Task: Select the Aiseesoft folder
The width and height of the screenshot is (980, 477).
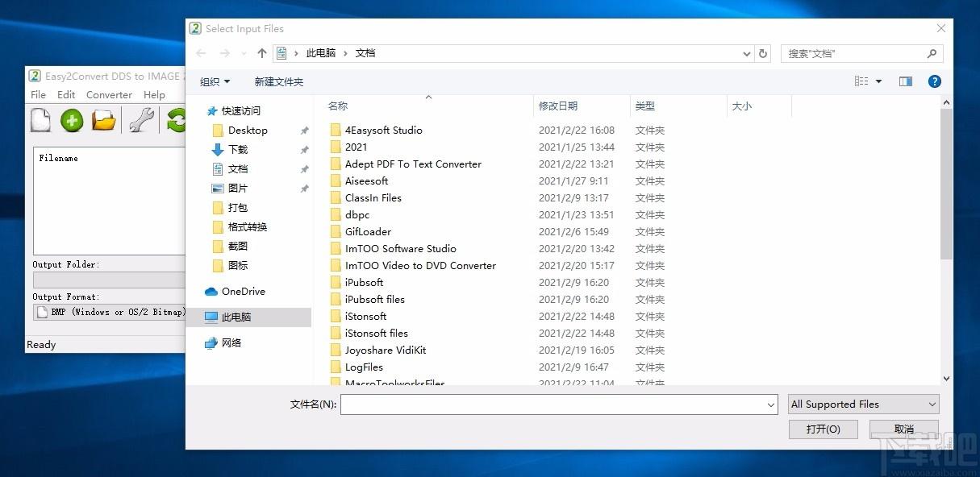Action: pos(366,180)
